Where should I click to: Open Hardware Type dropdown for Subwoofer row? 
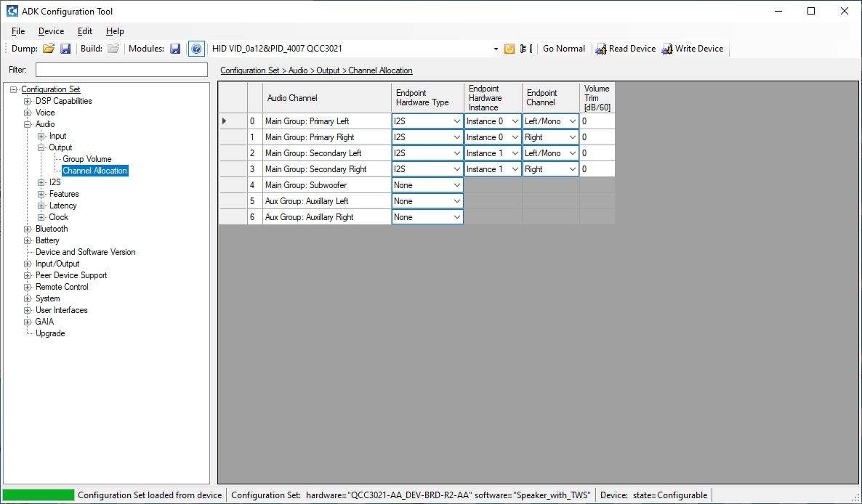point(456,185)
